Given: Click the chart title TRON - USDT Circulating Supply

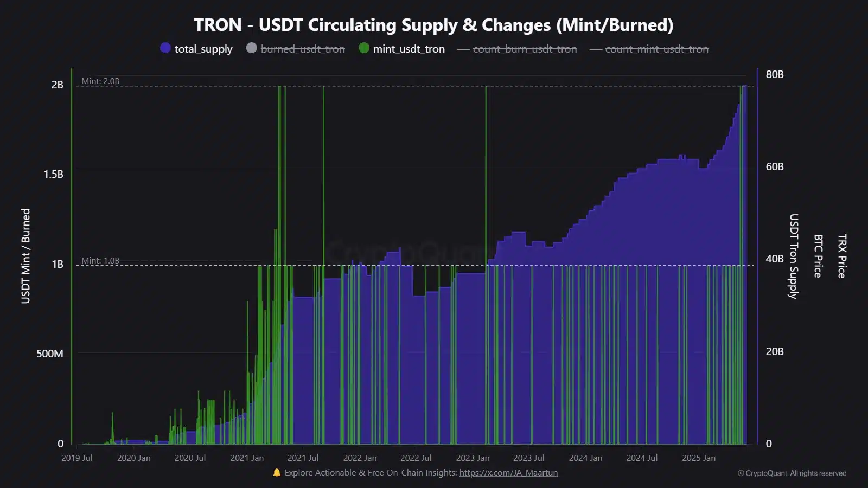Looking at the screenshot, I should 433,25.
